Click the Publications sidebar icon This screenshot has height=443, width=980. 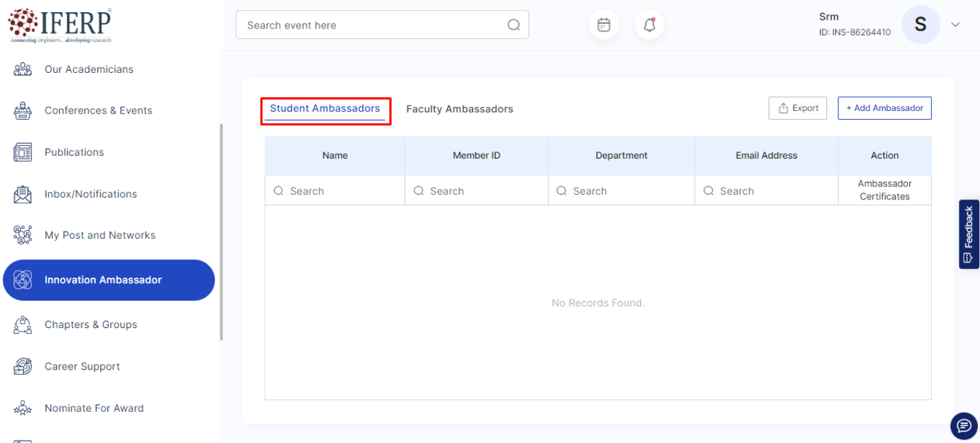[x=22, y=152]
